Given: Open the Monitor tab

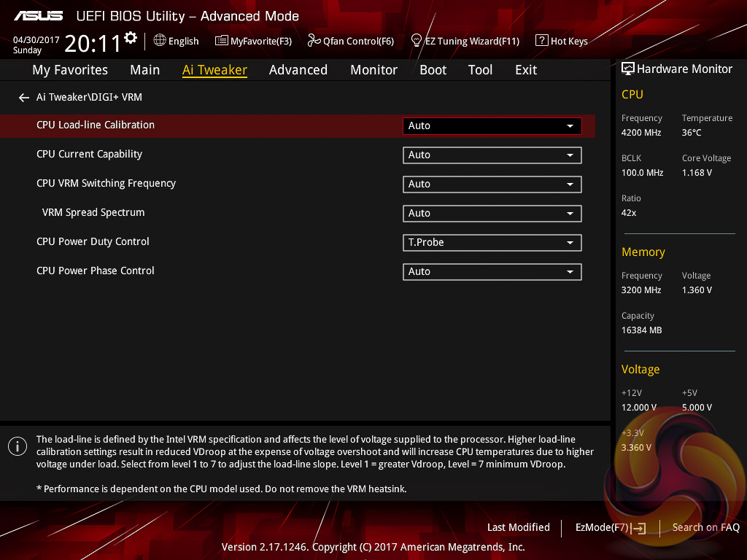Looking at the screenshot, I should [x=374, y=70].
